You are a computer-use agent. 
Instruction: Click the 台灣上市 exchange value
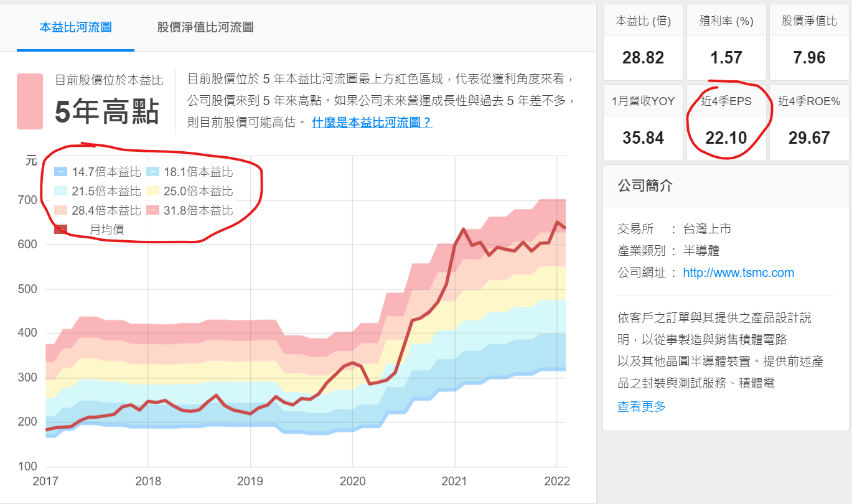(707, 229)
